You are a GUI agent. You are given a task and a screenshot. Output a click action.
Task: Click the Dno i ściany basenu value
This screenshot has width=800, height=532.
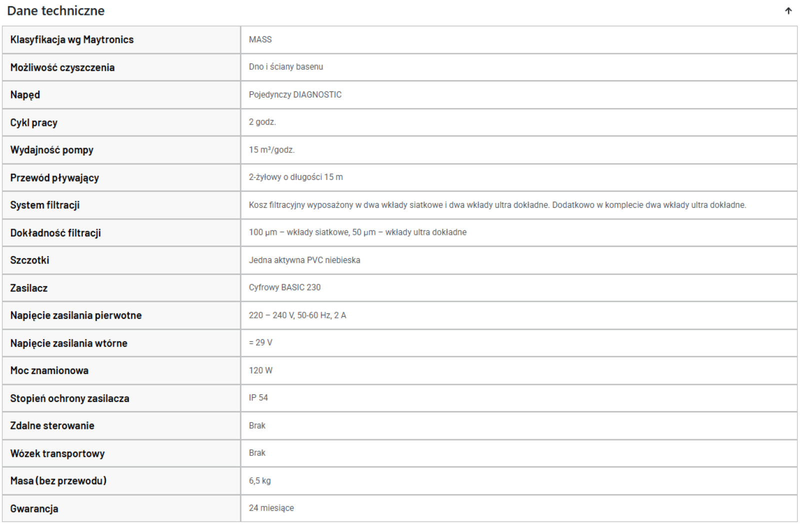coord(286,67)
